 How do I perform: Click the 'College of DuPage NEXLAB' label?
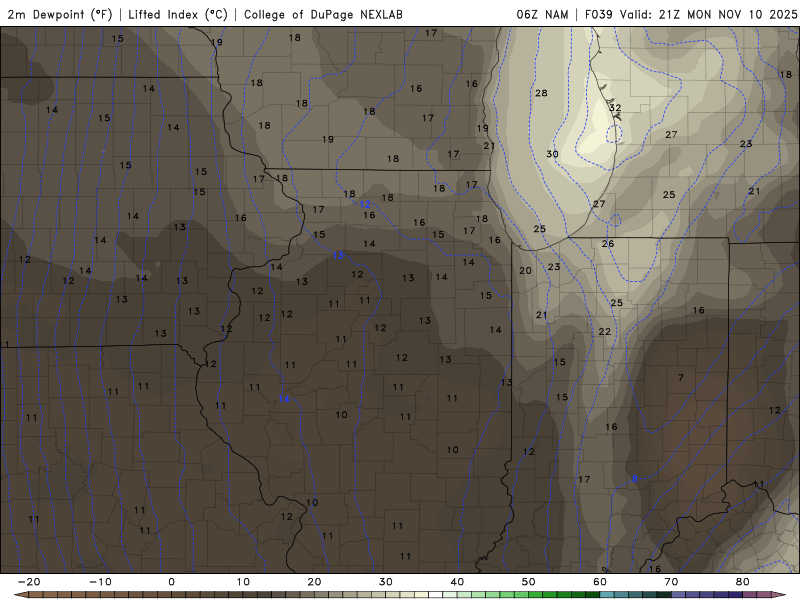coord(323,14)
